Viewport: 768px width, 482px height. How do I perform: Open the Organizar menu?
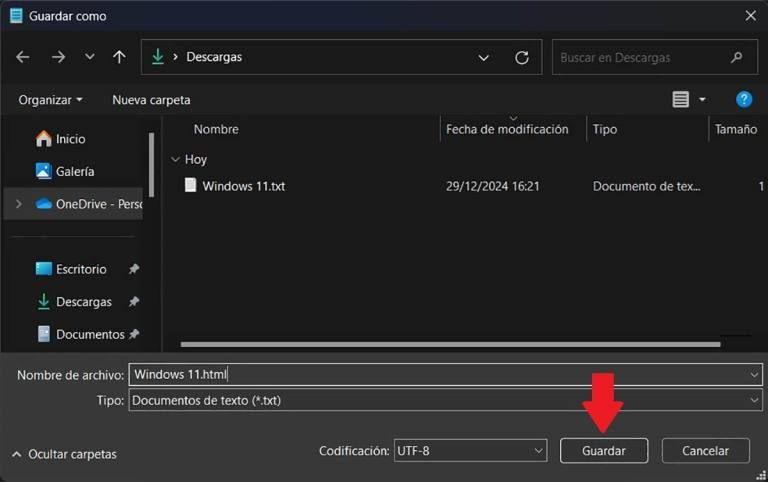(50, 100)
